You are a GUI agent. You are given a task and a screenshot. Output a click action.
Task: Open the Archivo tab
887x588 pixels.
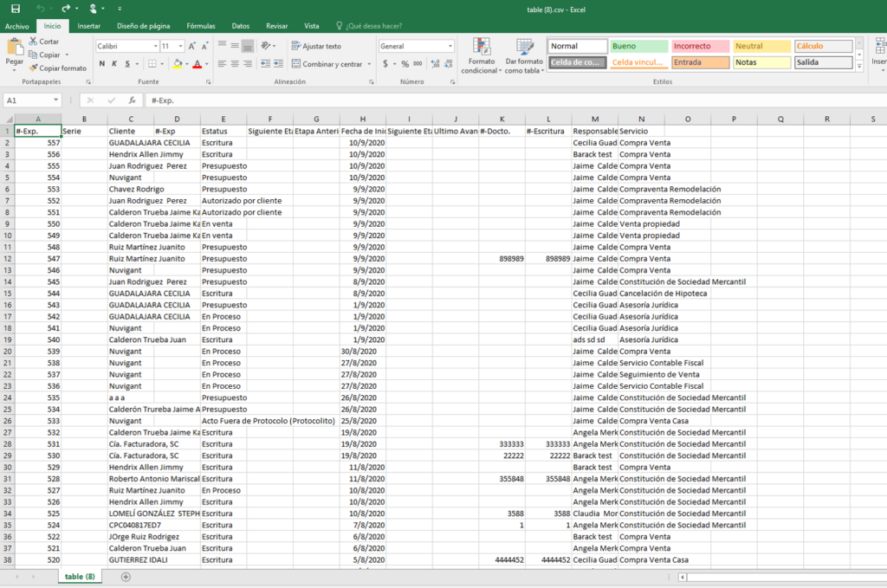click(17, 26)
